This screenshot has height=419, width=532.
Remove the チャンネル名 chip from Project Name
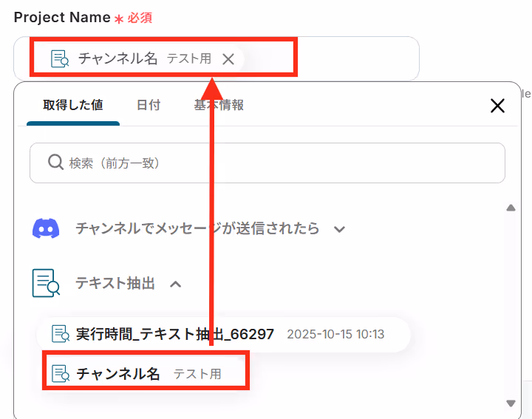(x=228, y=59)
